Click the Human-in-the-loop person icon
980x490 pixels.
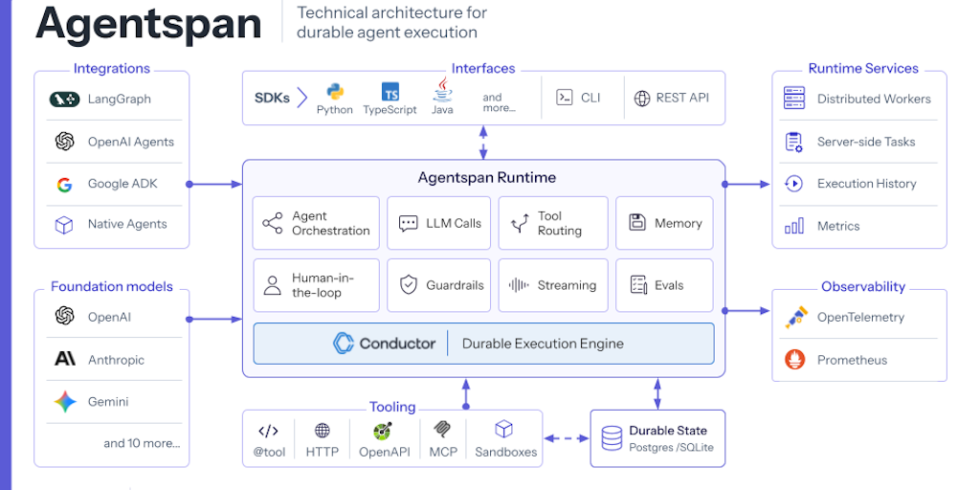(x=273, y=285)
